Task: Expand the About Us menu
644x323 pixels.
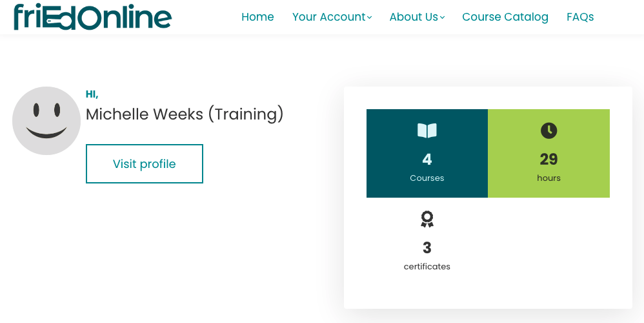Action: point(417,17)
